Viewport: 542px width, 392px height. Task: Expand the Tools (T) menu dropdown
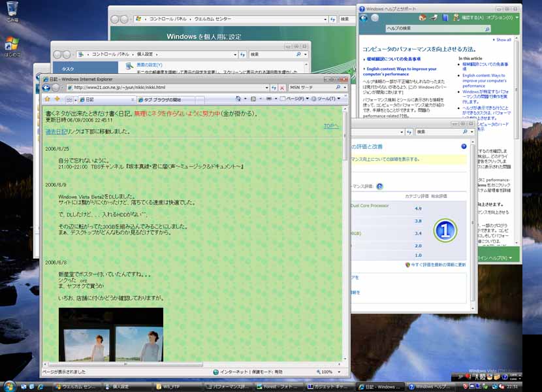338,99
